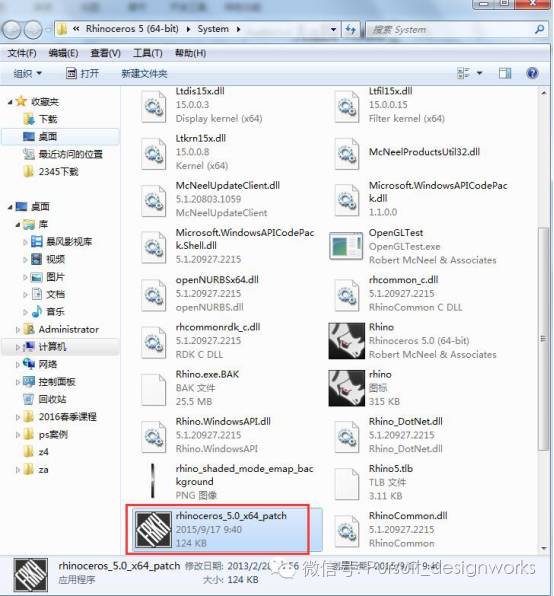Screen dimensions: 554x596
Task: Select Rhino5.tlb file icon
Action: [347, 483]
